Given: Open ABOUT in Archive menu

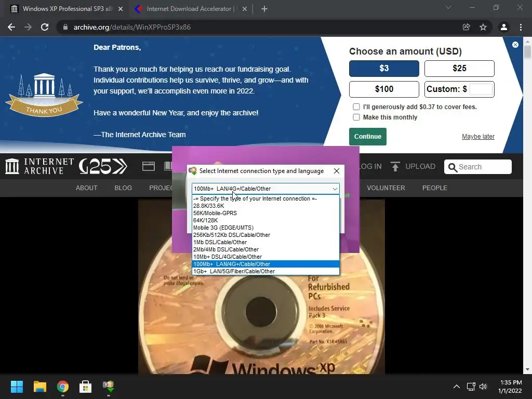Looking at the screenshot, I should tap(87, 188).
